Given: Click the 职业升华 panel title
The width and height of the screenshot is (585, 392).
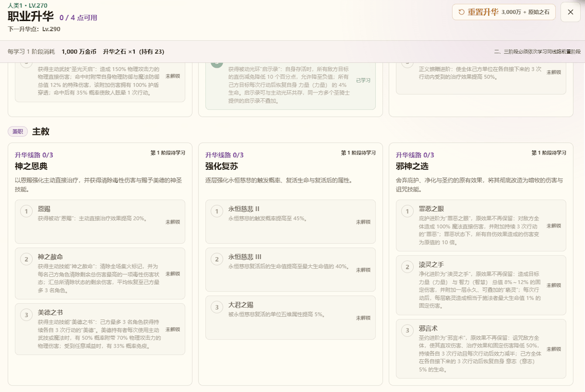Looking at the screenshot, I should (30, 17).
